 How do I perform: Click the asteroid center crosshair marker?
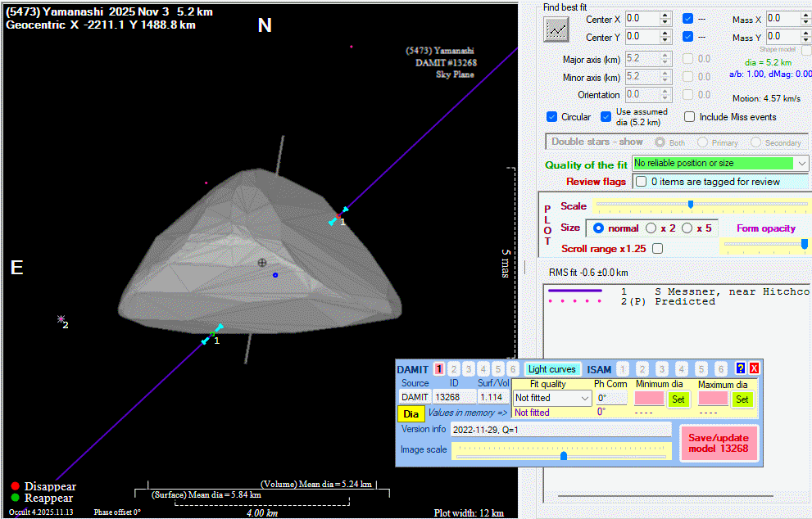coord(262,263)
